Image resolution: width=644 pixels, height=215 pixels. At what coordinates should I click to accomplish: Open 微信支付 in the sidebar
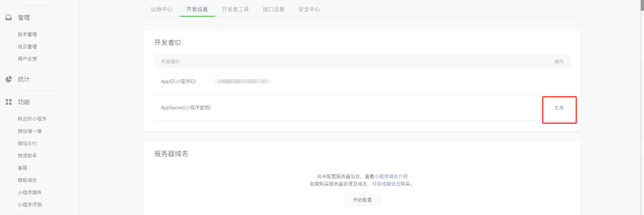[x=27, y=143]
